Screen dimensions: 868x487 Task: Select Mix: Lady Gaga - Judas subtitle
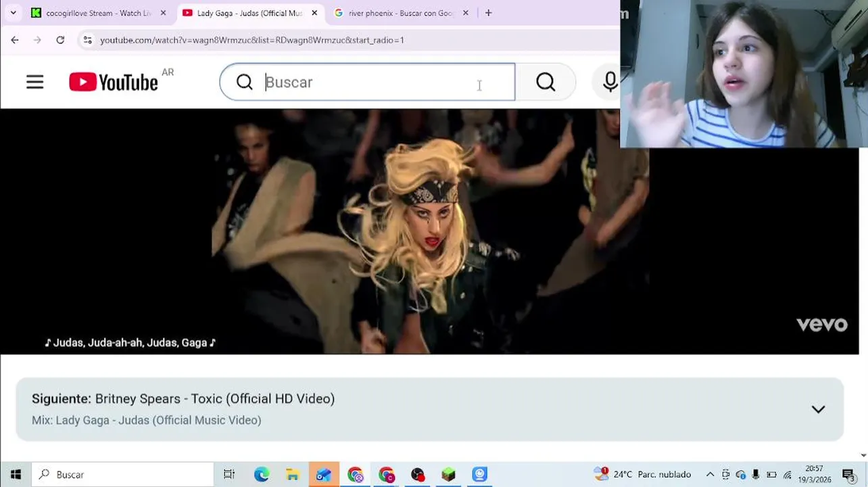(147, 420)
